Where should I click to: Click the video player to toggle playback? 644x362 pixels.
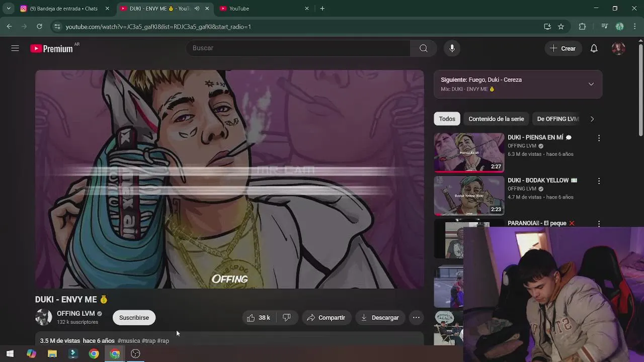(x=229, y=179)
